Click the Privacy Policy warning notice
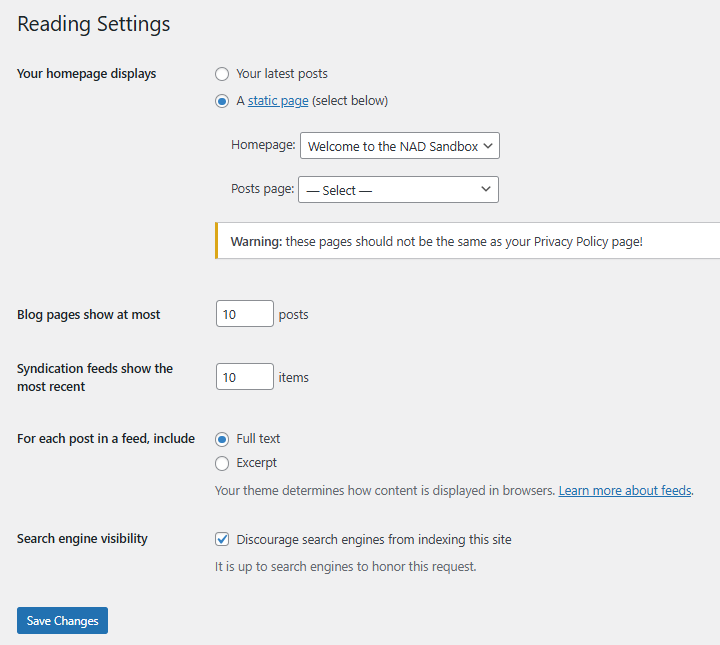 437,242
